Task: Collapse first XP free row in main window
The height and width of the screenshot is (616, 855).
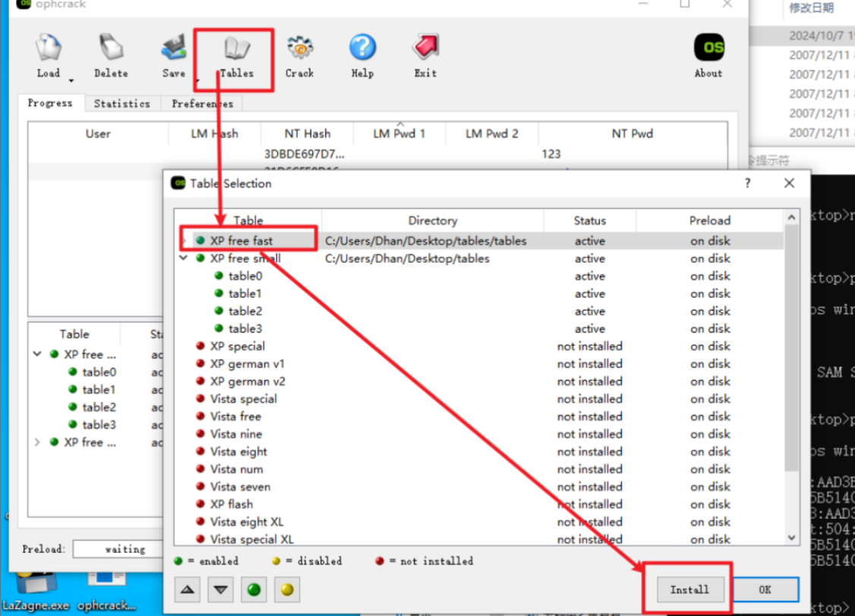Action: click(x=37, y=354)
